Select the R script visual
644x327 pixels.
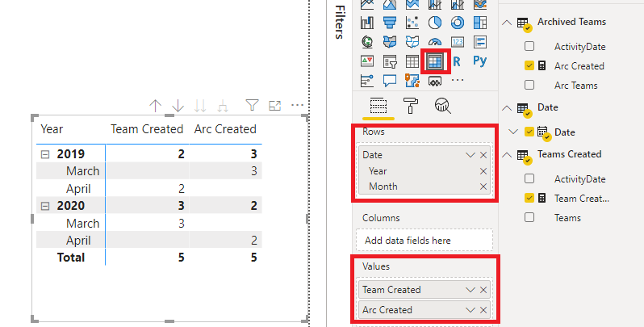[457, 61]
